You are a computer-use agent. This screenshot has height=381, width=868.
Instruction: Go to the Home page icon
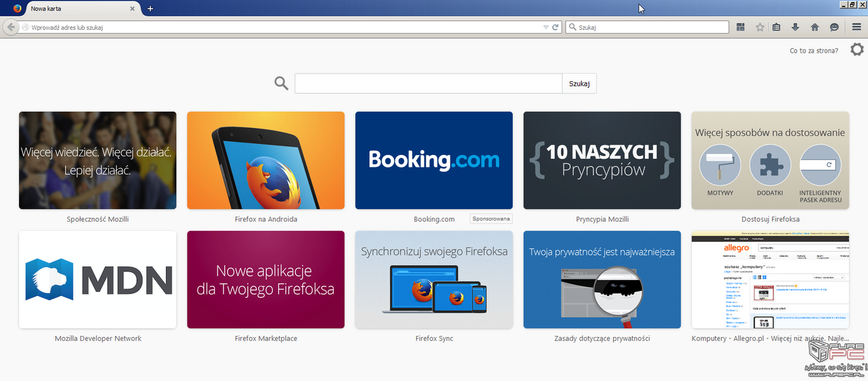[815, 27]
